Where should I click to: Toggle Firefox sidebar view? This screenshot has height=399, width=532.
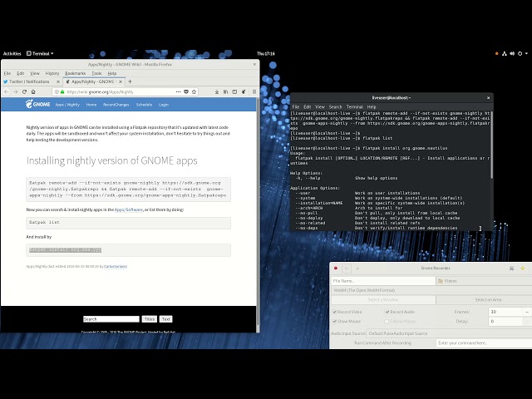pos(234,91)
